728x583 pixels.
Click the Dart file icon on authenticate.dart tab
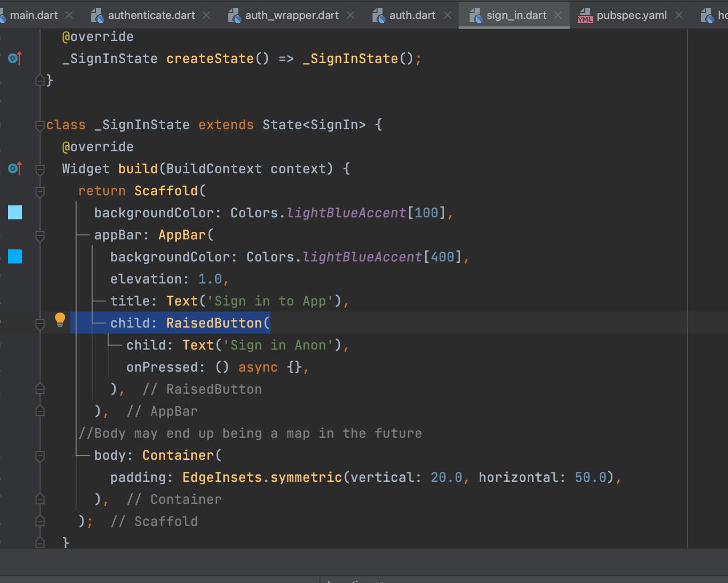point(98,16)
